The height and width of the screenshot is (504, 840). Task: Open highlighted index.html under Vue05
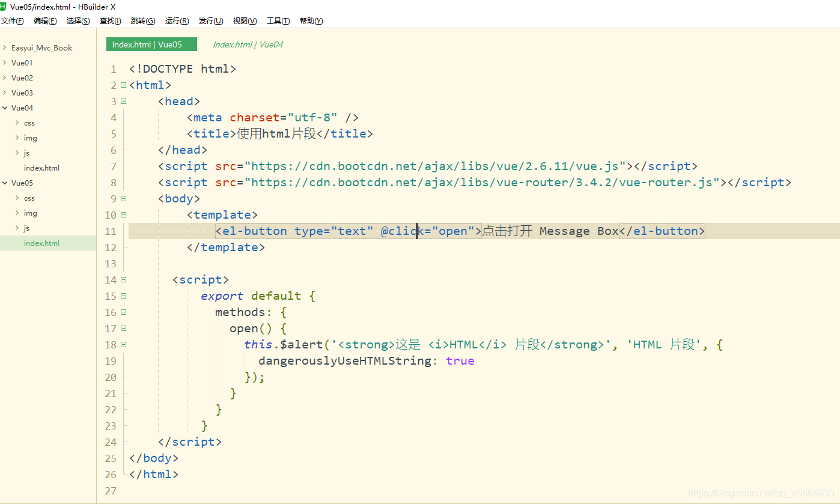(41, 243)
